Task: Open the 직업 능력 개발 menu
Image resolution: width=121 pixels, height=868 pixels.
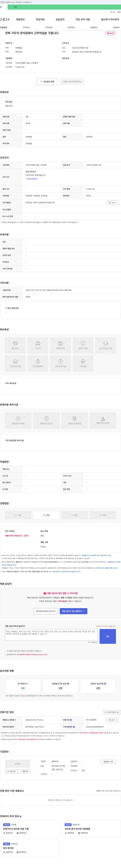Action: tap(83, 20)
